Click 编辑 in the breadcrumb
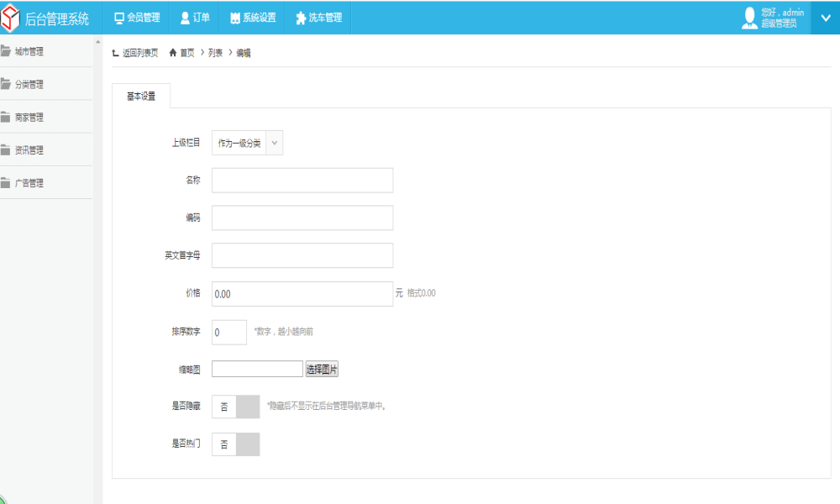 (244, 53)
